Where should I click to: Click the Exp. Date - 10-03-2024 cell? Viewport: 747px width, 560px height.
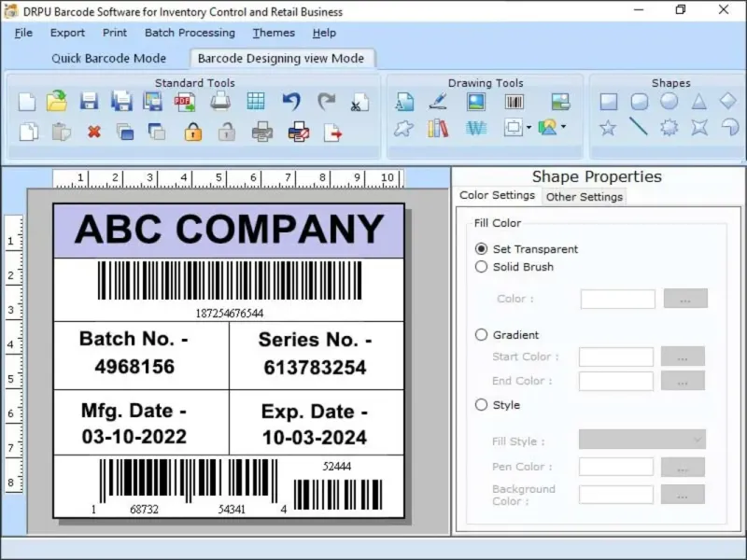(317, 423)
